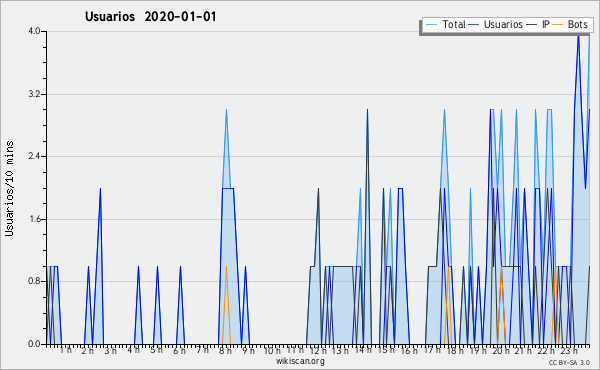Image resolution: width=600 pixels, height=370 pixels.
Task: Click the dark blue Usuarios legend line
Action: click(474, 25)
